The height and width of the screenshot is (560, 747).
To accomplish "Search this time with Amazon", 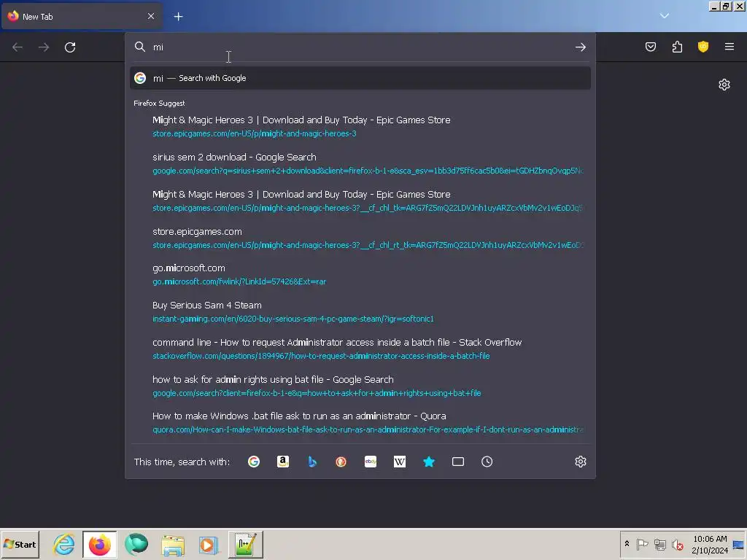I will point(283,462).
